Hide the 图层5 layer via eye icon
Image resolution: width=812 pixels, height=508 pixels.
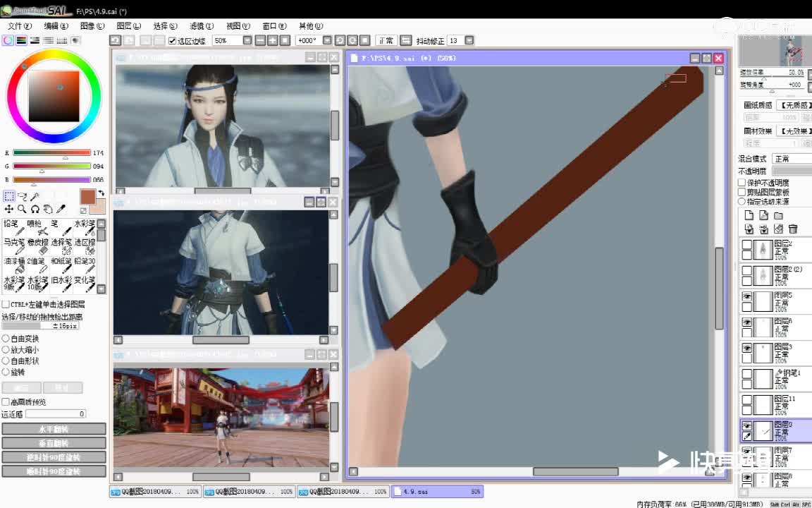pos(747,298)
